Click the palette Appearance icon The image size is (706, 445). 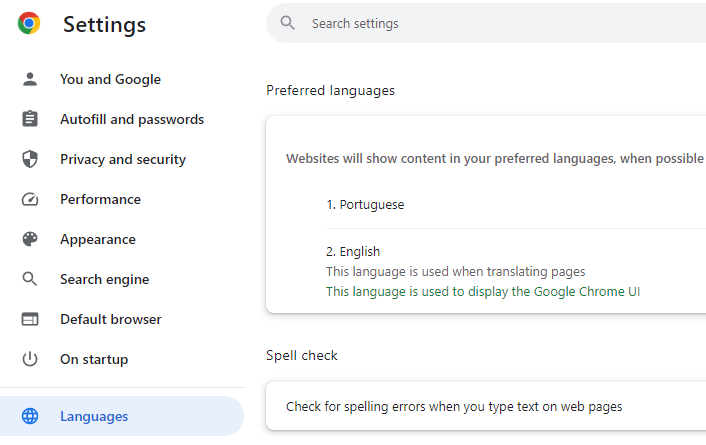[30, 239]
